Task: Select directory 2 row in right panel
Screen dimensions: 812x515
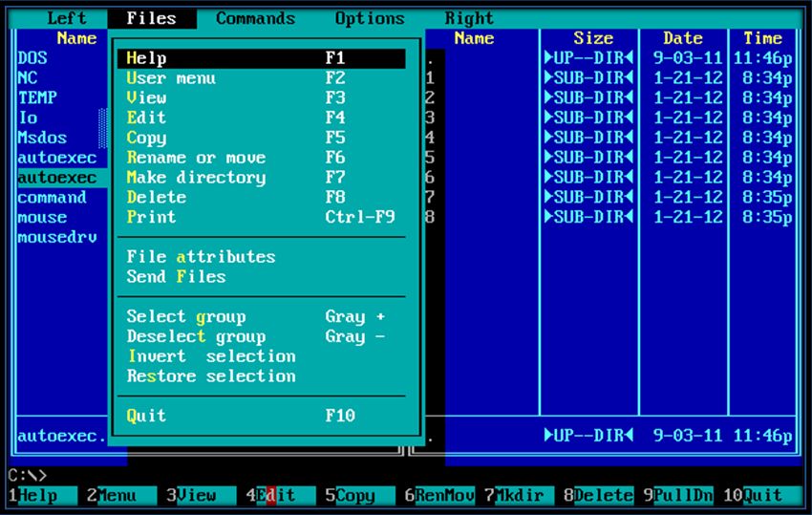Action: (x=610, y=97)
